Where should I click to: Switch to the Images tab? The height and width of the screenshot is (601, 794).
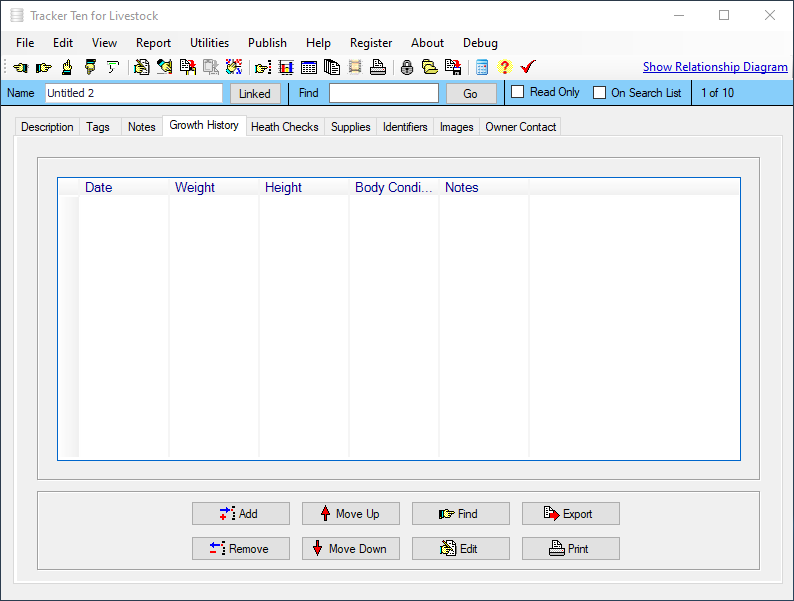click(x=456, y=127)
